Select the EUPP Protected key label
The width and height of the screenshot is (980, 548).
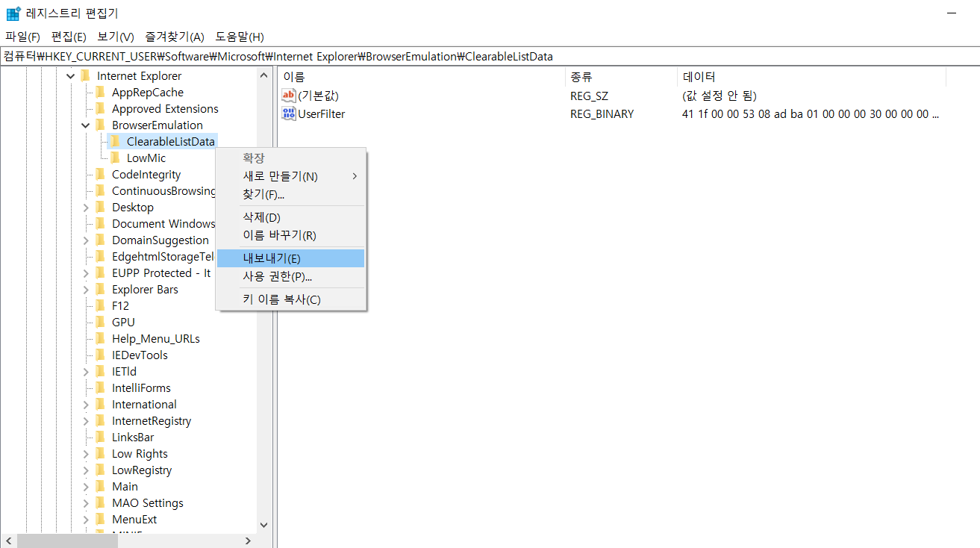161,273
